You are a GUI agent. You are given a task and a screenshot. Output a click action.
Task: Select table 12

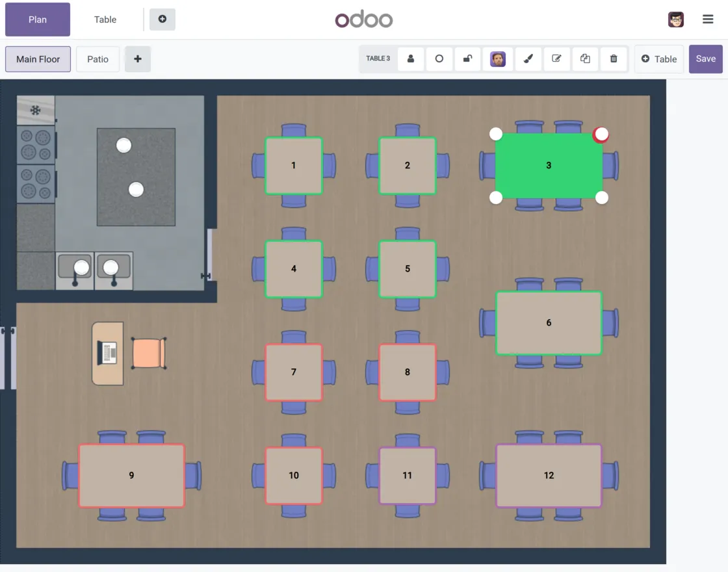549,475
